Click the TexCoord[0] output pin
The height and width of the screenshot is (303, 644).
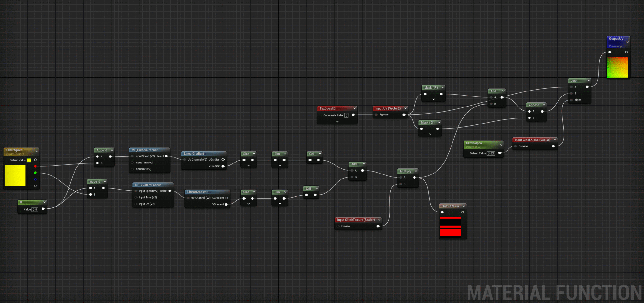pos(353,115)
